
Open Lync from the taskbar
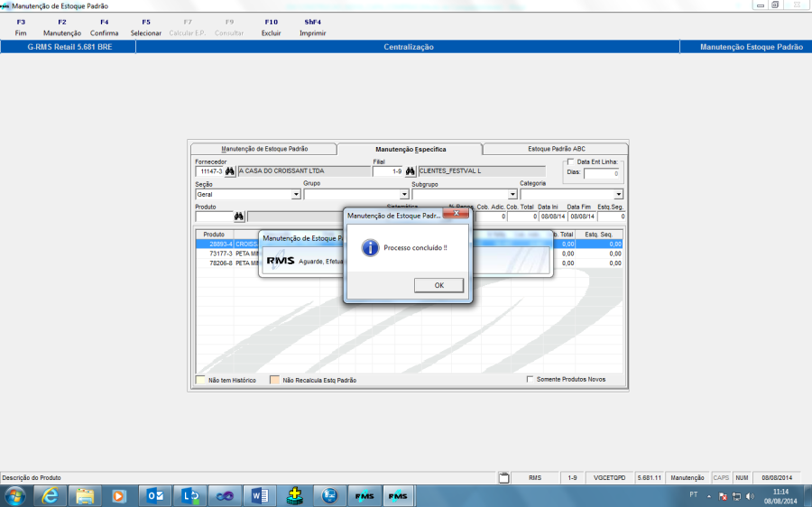pyautogui.click(x=190, y=496)
